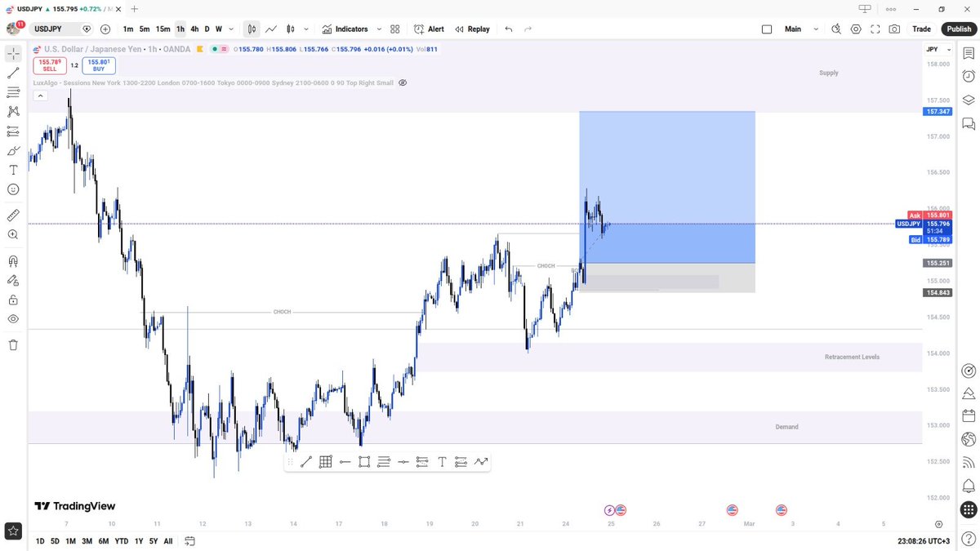Open the USDJPY symbol search field
This screenshot has width=980, height=551.
point(62,29)
